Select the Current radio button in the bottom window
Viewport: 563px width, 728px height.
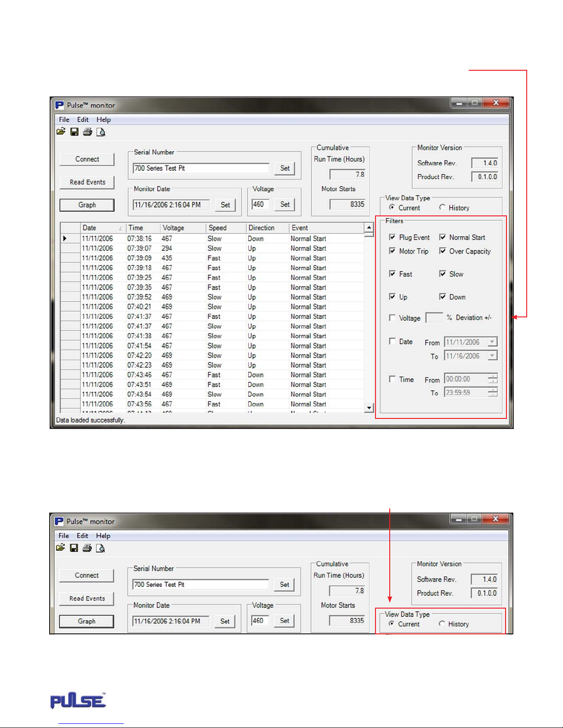[391, 623]
